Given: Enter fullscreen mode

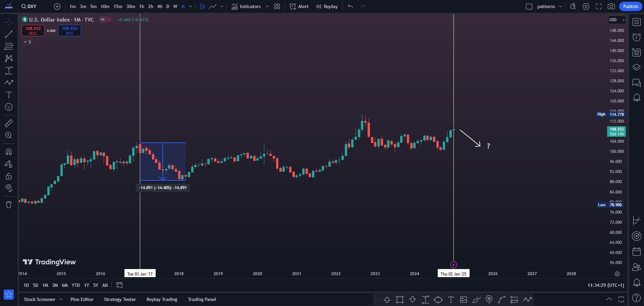Looking at the screenshot, I should point(599,6).
